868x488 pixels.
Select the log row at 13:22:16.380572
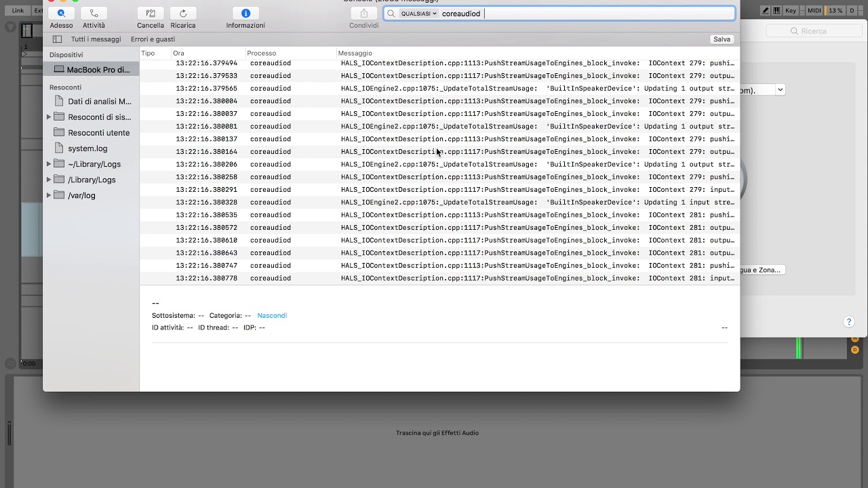click(x=439, y=228)
